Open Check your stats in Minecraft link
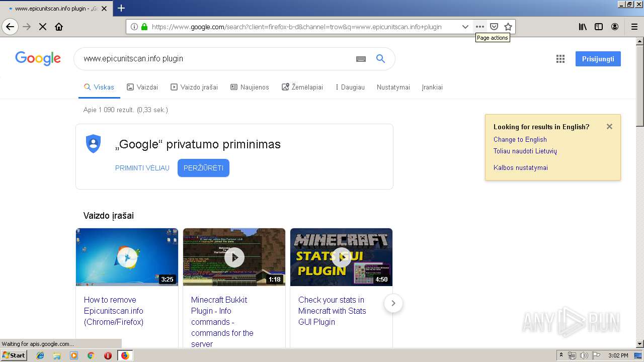 click(x=332, y=311)
